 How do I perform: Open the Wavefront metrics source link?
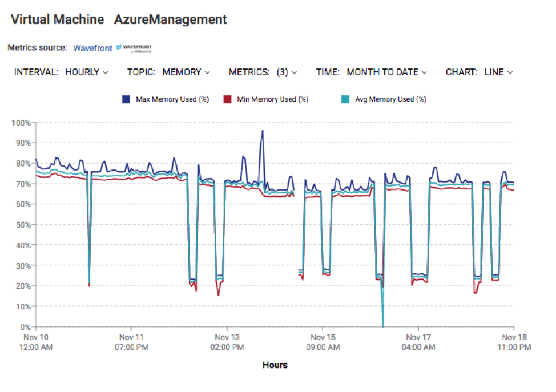[x=92, y=48]
